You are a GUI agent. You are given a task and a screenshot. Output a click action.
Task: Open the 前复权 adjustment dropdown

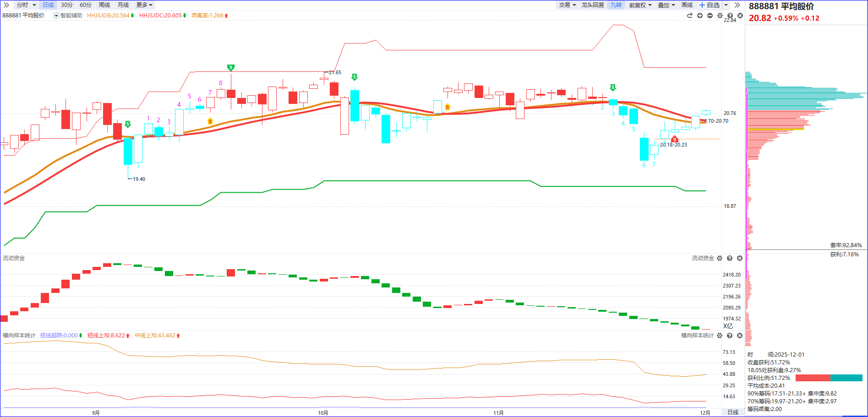pyautogui.click(x=640, y=5)
